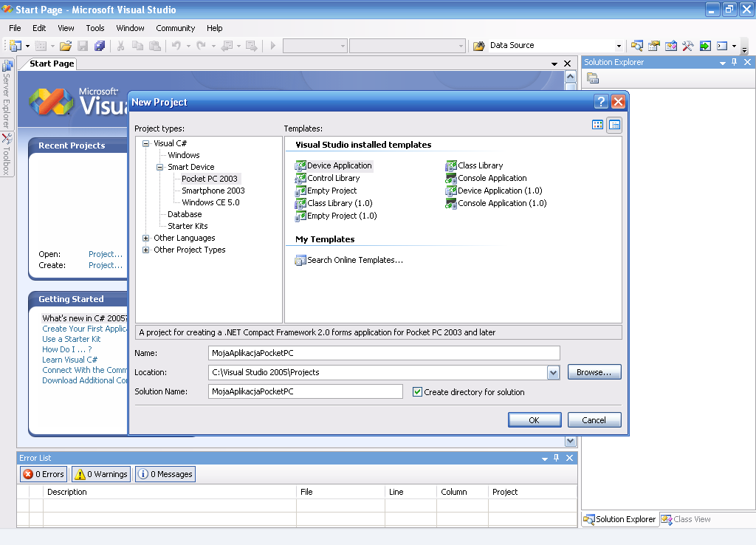Screen dimensions: 756x545
Task: Click the Open File toolbar icon
Action: [66, 46]
